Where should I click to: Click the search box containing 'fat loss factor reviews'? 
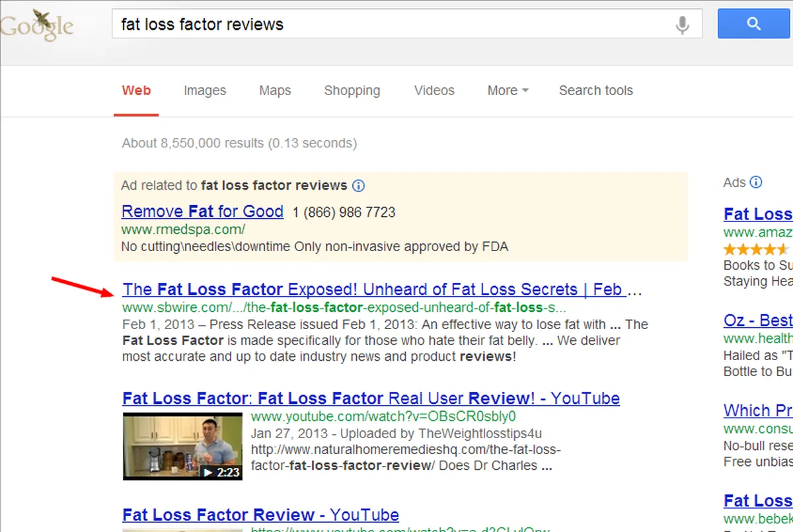[x=406, y=25]
